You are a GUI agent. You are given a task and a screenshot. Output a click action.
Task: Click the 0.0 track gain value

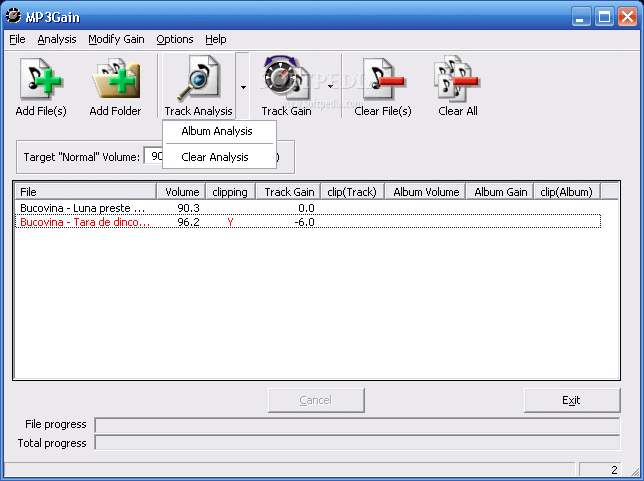(x=306, y=208)
